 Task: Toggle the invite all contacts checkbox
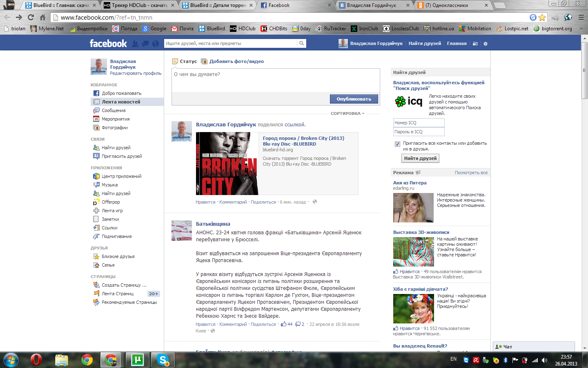(397, 144)
